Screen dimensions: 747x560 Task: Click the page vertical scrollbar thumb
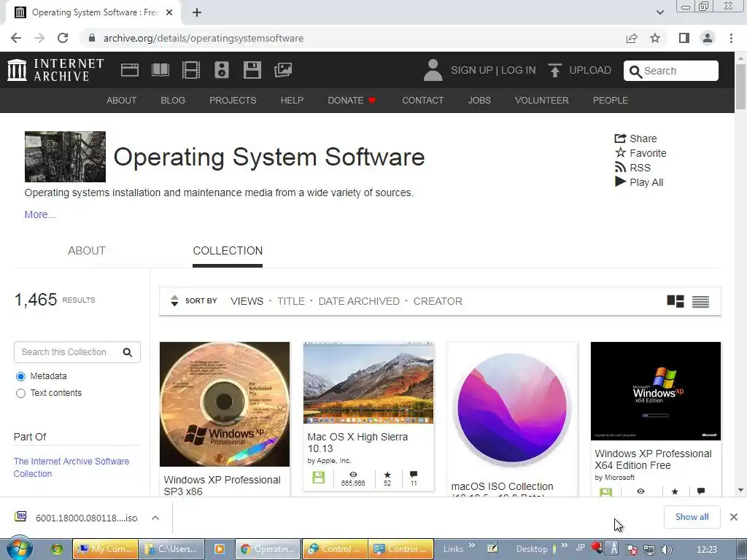[740, 87]
